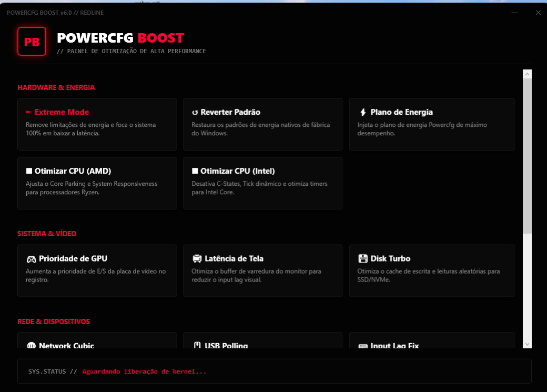Click the gamepad icon of Prioridade de GPU

[32, 259]
